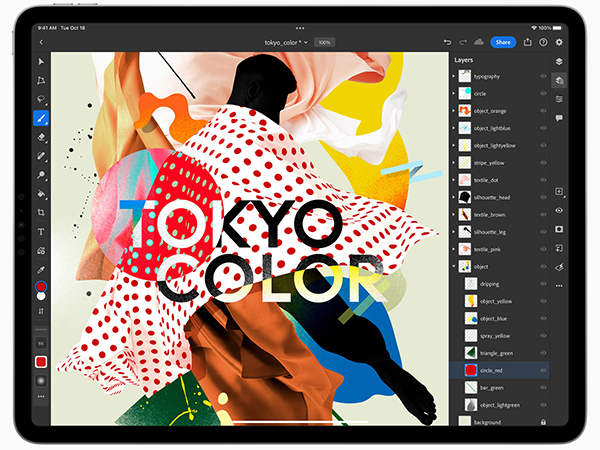The width and height of the screenshot is (600, 450).
Task: Go back with the back arrow
Action: click(x=41, y=42)
